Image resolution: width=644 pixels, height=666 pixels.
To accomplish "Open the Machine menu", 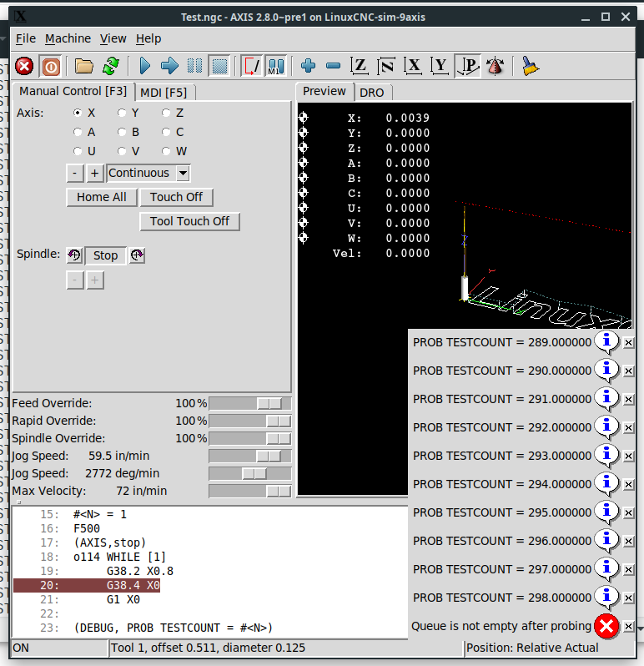I will (68, 38).
